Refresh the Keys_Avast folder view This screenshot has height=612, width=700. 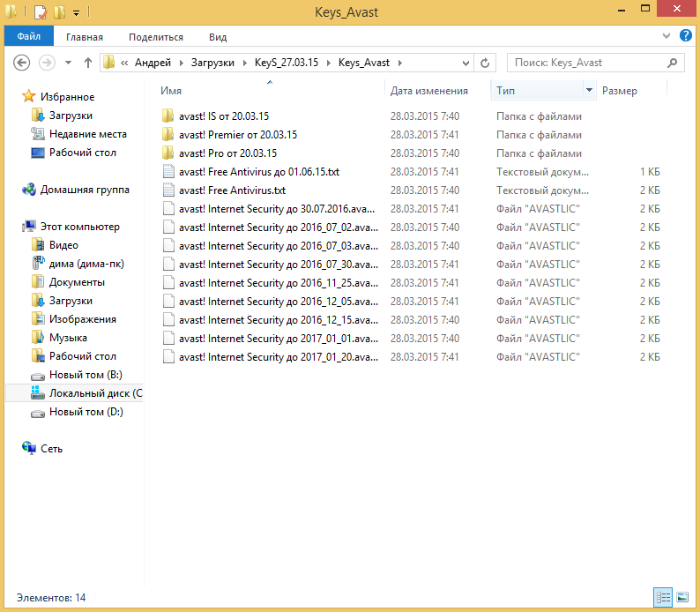click(x=485, y=63)
